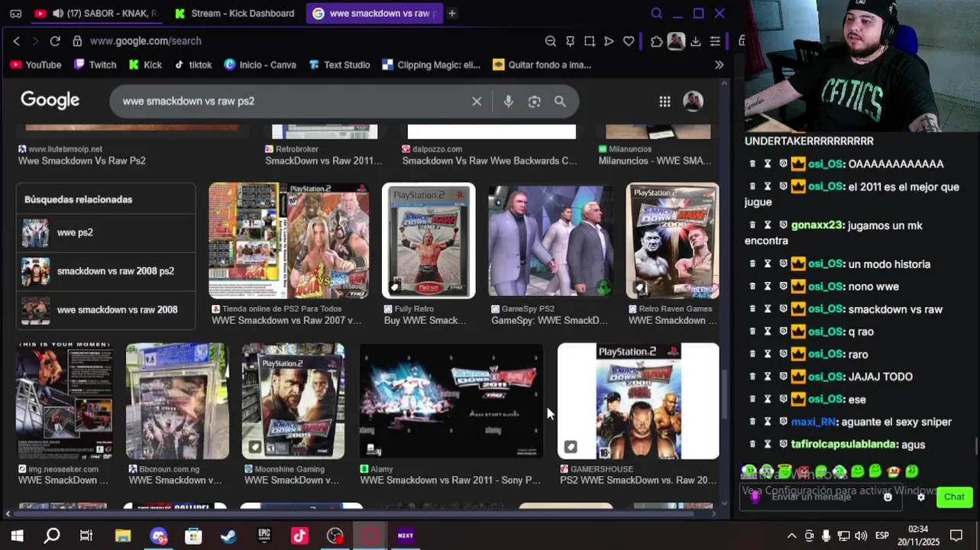
Task: Open the Google apps grid
Action: (665, 101)
